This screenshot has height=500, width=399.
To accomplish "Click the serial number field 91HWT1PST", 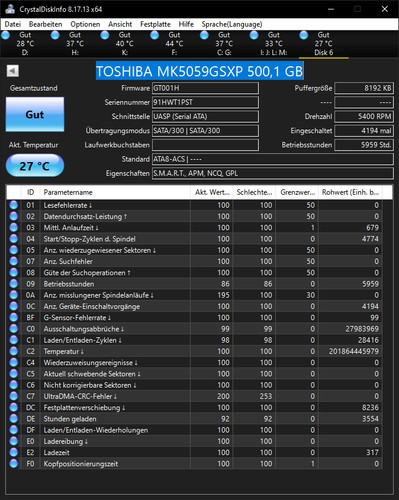I will (x=205, y=102).
